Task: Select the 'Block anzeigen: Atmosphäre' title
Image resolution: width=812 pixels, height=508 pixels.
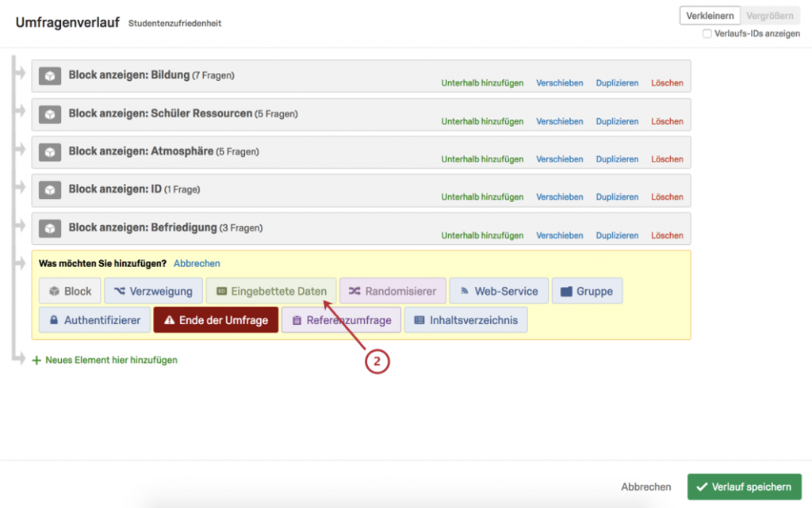Action: (141, 151)
